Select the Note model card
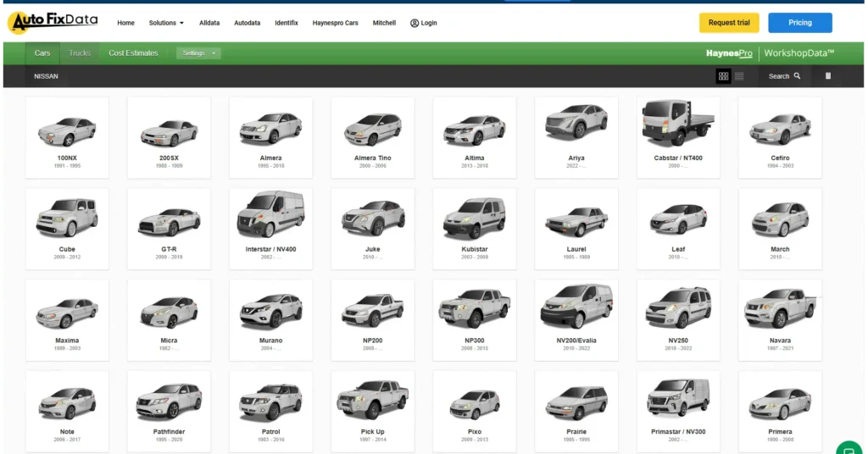 67,412
